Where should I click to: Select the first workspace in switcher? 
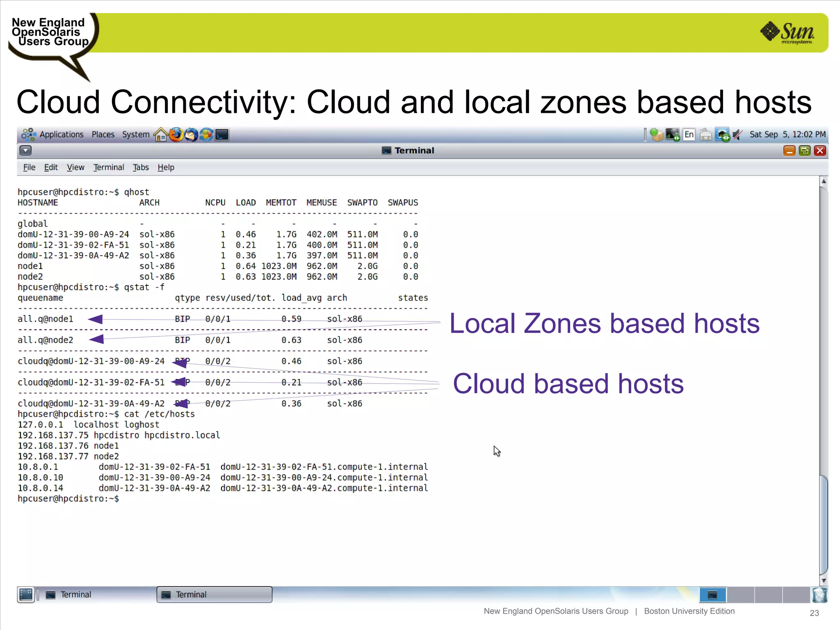click(713, 595)
